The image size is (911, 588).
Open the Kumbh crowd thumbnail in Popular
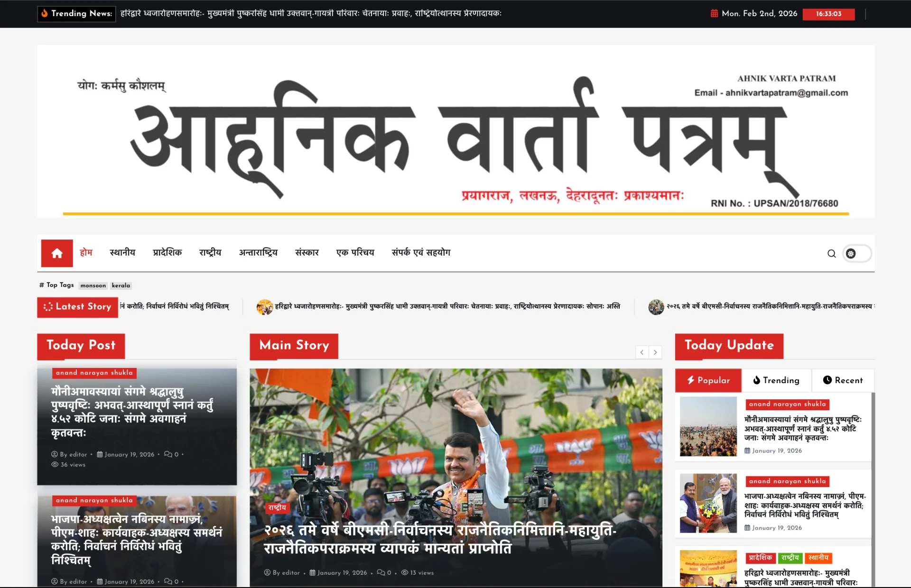(x=708, y=426)
